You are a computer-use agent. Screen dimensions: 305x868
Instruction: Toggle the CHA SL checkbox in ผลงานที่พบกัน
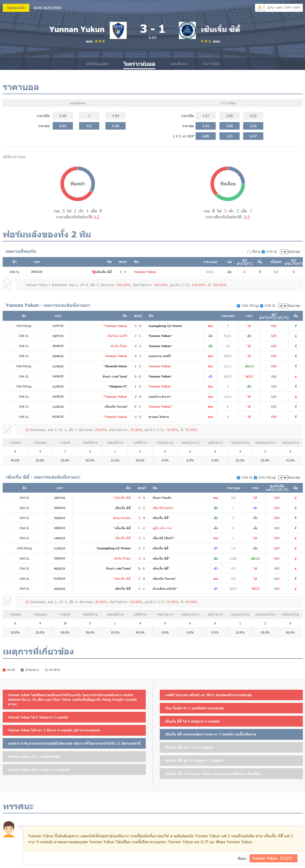263,252
